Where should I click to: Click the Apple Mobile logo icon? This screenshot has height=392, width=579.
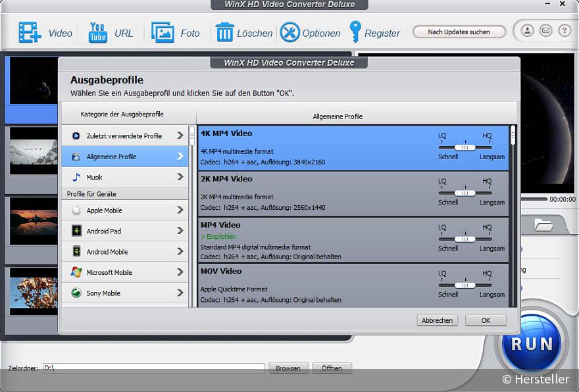tap(76, 210)
